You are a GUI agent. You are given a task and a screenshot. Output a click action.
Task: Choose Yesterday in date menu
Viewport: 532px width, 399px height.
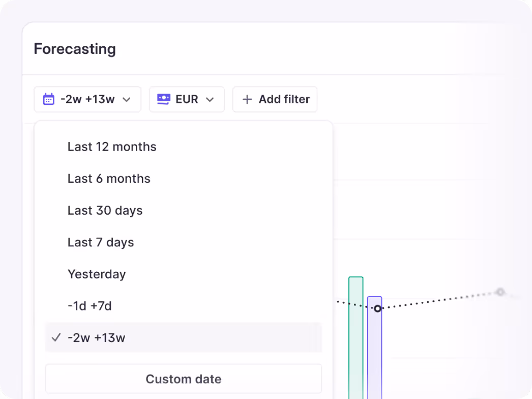tap(183, 274)
